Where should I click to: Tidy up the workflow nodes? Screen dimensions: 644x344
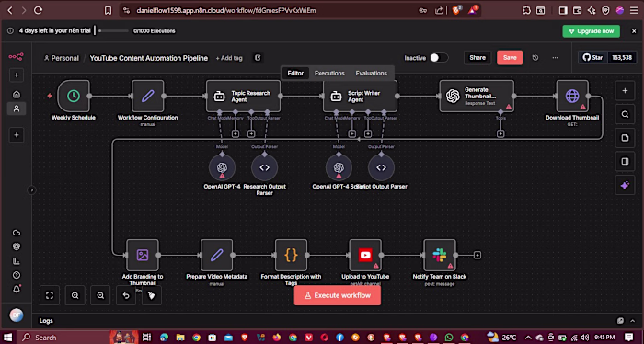(152, 295)
